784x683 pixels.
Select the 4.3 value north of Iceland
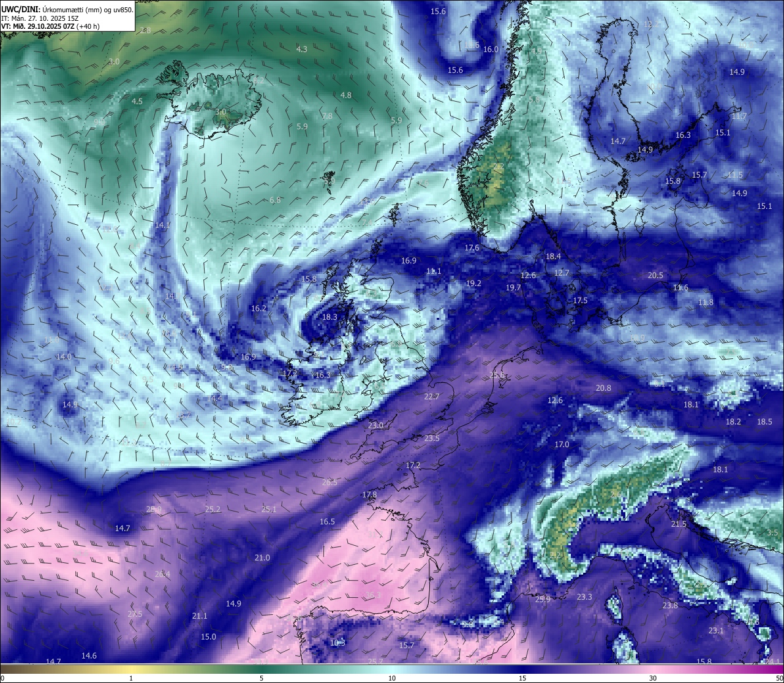(302, 49)
